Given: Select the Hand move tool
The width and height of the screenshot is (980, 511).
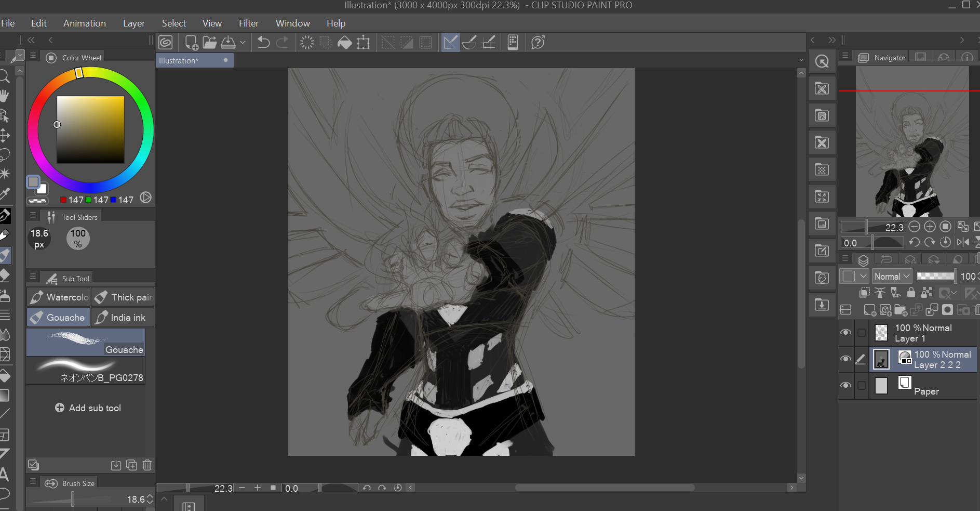Looking at the screenshot, I should click(5, 96).
